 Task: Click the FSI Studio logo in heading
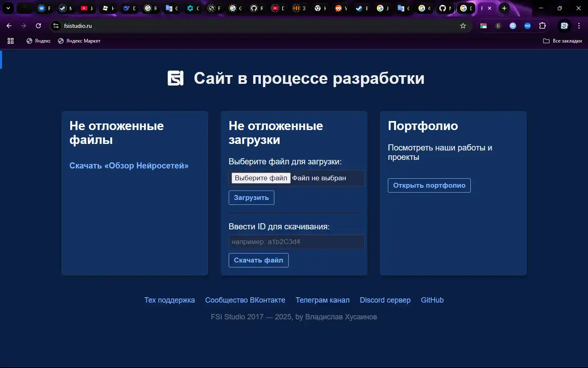[x=176, y=78]
